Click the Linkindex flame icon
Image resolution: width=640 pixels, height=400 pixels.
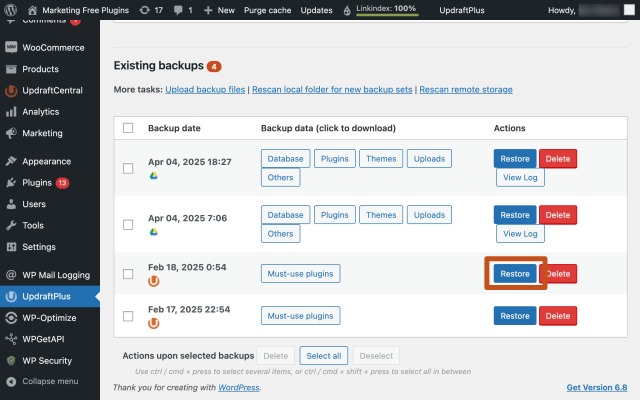347,11
